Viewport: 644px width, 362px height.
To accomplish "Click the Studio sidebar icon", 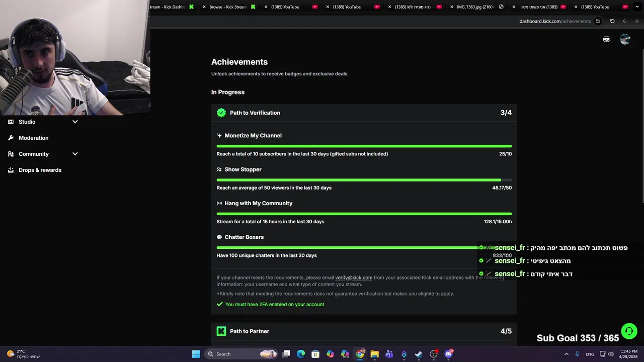I will pyautogui.click(x=11, y=122).
